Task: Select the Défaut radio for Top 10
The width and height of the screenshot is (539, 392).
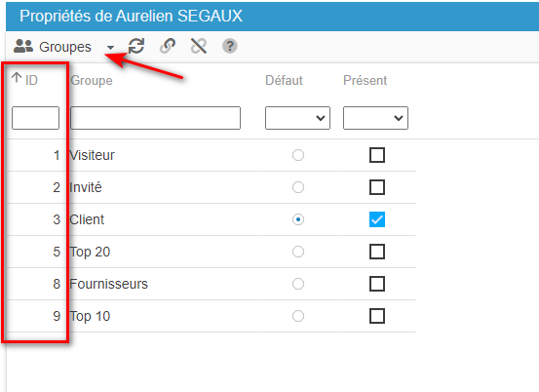Action: click(x=298, y=316)
